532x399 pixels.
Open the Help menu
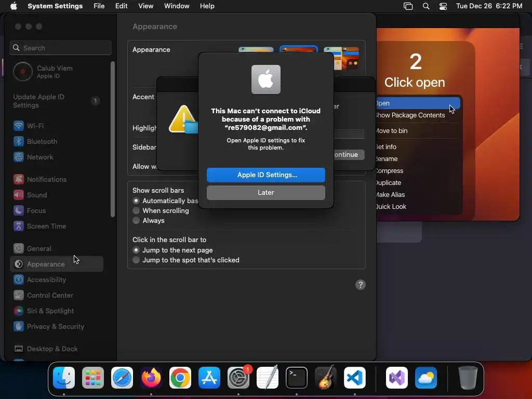click(x=207, y=6)
